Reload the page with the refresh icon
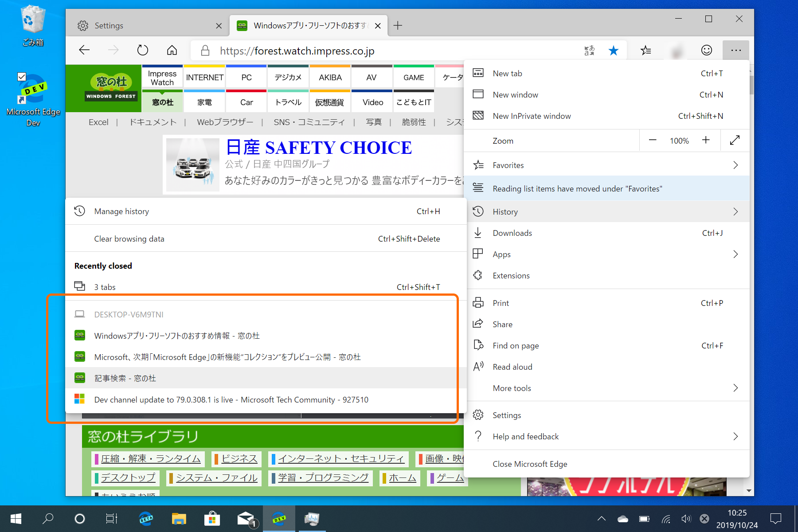The width and height of the screenshot is (798, 532). [x=142, y=50]
